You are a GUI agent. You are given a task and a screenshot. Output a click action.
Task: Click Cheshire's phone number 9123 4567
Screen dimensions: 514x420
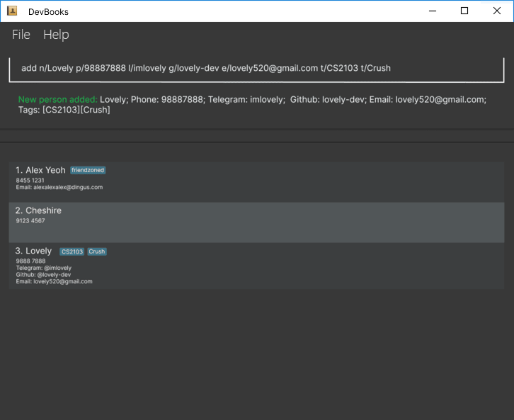tap(30, 221)
